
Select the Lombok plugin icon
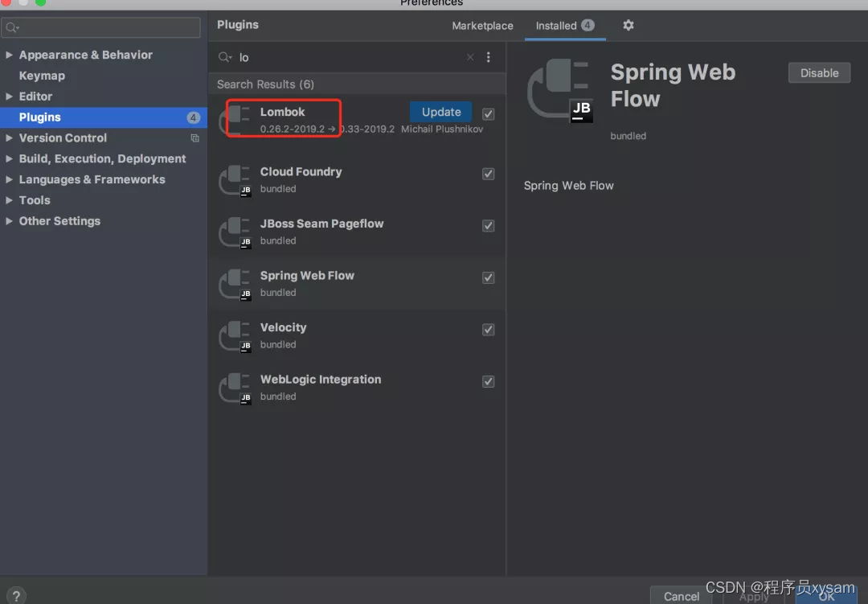[x=235, y=119]
